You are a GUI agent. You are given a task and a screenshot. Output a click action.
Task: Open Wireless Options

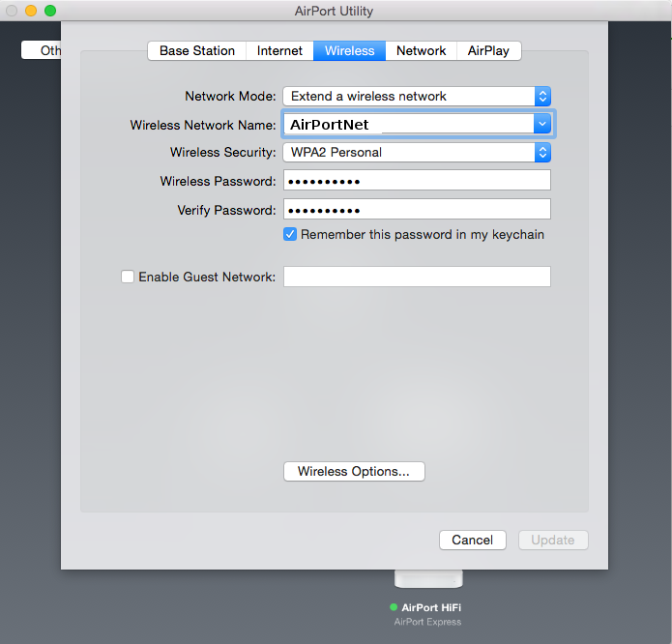click(354, 471)
